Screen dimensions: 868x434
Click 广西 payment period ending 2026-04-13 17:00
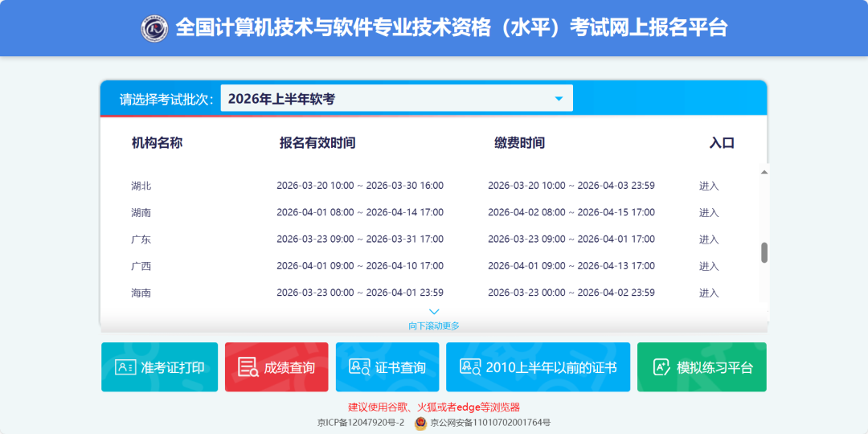[571, 266]
